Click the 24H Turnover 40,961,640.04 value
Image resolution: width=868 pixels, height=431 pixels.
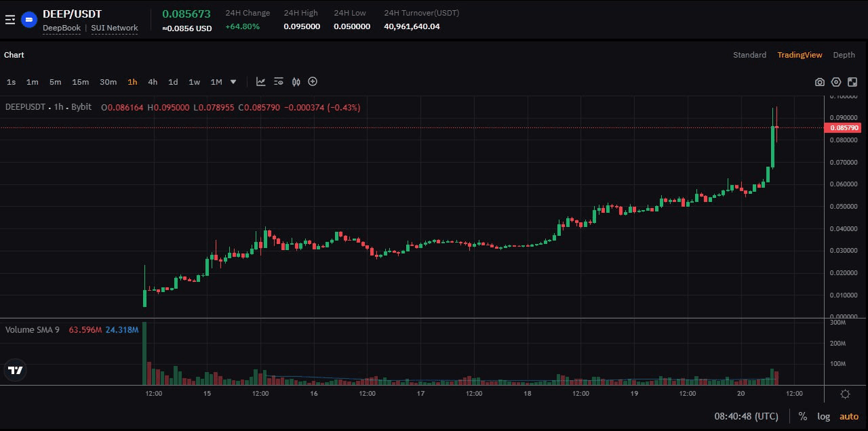pos(412,26)
